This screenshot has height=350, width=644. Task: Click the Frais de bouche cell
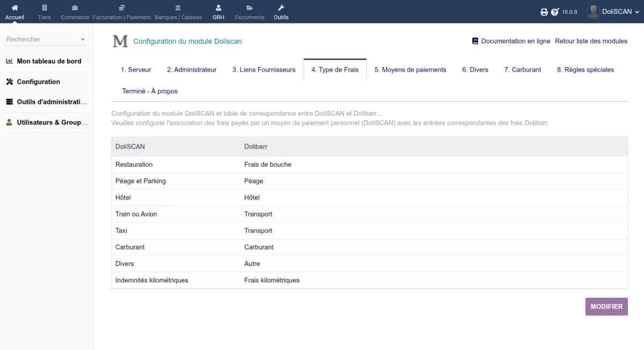click(x=268, y=165)
